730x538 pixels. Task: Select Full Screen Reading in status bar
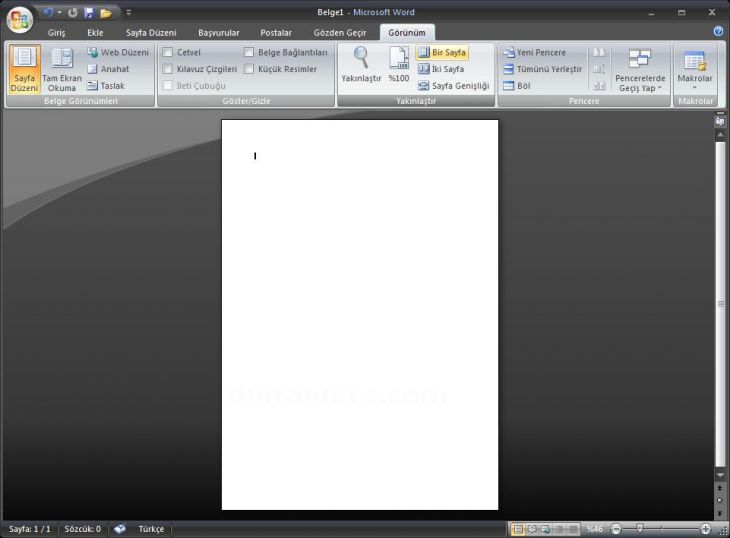coord(532,529)
